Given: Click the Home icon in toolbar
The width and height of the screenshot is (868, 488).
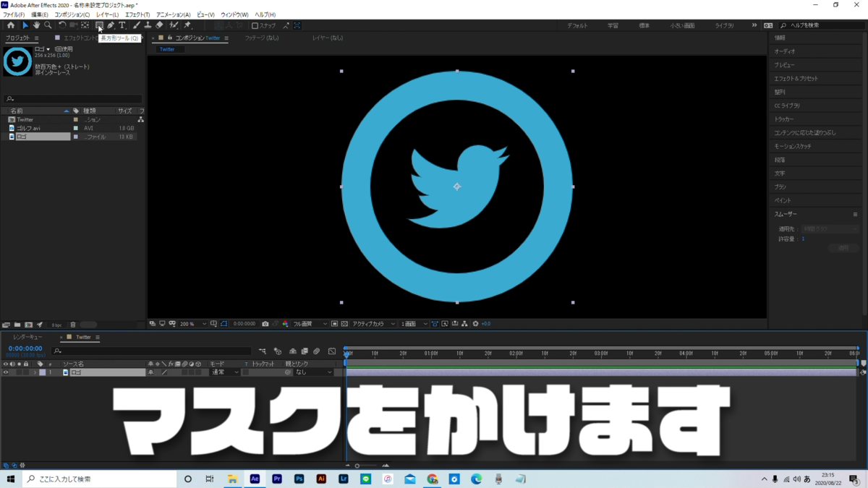Looking at the screenshot, I should 10,25.
